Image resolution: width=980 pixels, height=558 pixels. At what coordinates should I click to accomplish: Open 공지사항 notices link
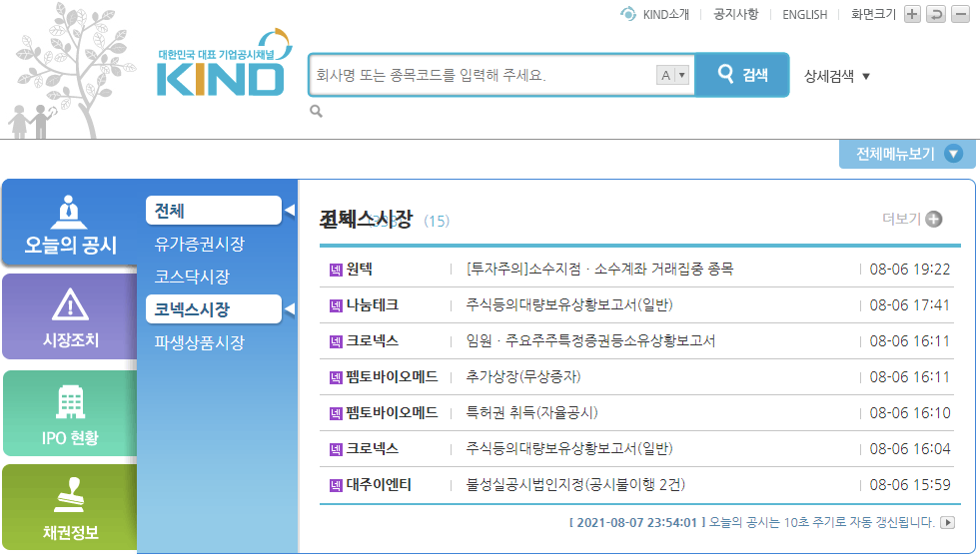point(735,14)
